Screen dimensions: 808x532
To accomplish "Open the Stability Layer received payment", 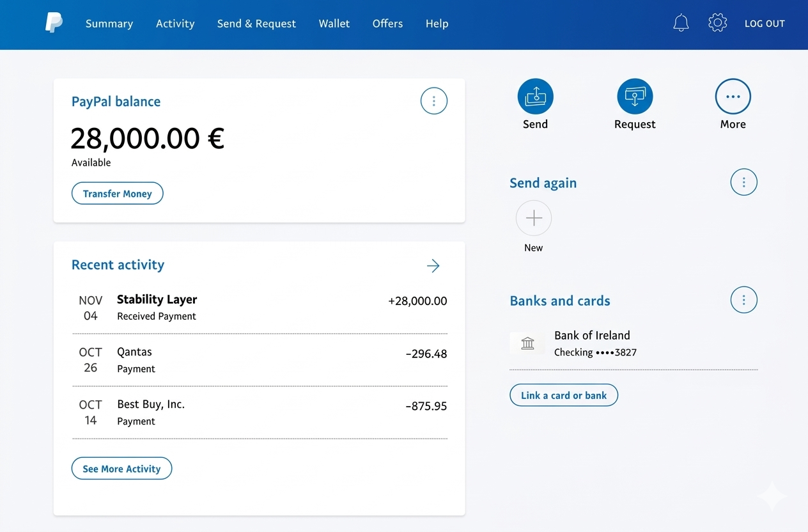I will click(260, 308).
